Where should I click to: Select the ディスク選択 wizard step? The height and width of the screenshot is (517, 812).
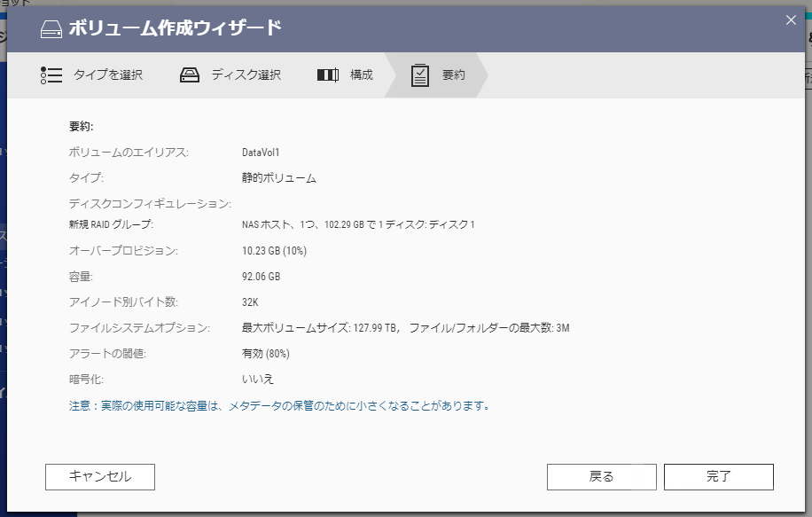230,75
